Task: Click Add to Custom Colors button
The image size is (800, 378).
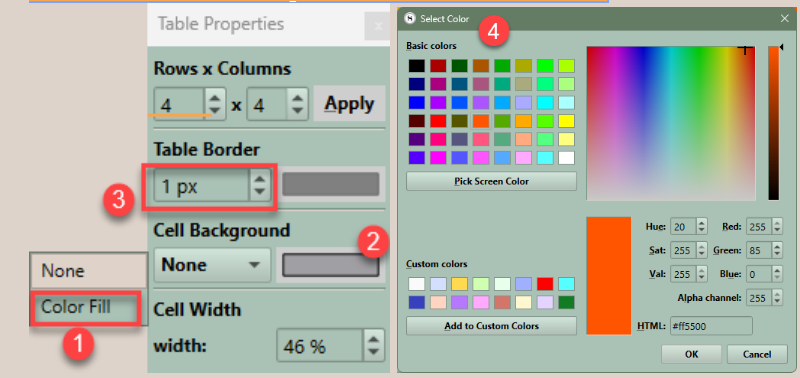Action: click(x=491, y=326)
